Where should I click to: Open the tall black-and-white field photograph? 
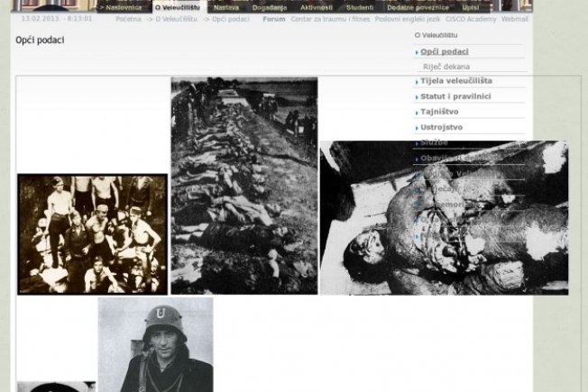click(x=244, y=186)
